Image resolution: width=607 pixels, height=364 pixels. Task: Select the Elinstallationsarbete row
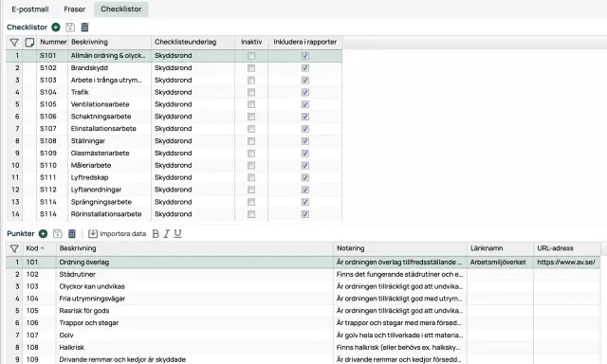174,129
